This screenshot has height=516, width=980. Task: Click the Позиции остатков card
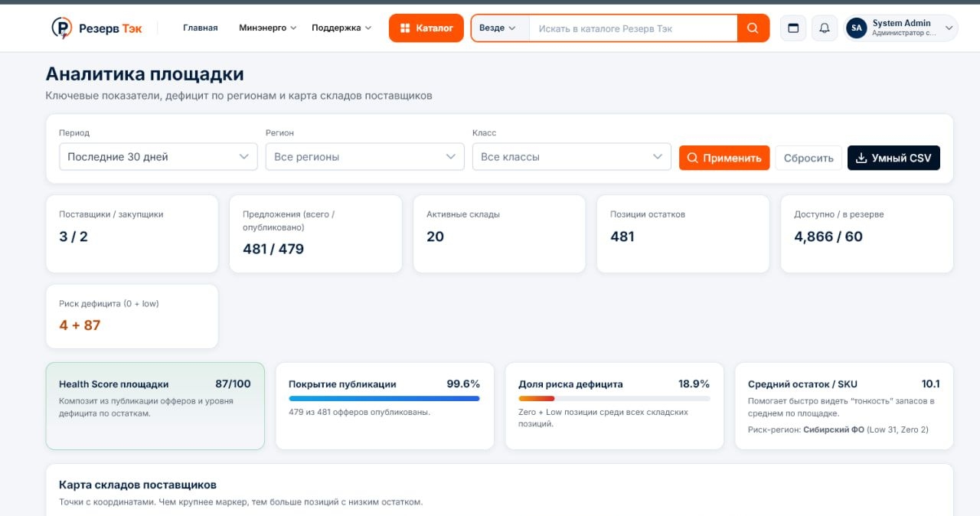(684, 234)
